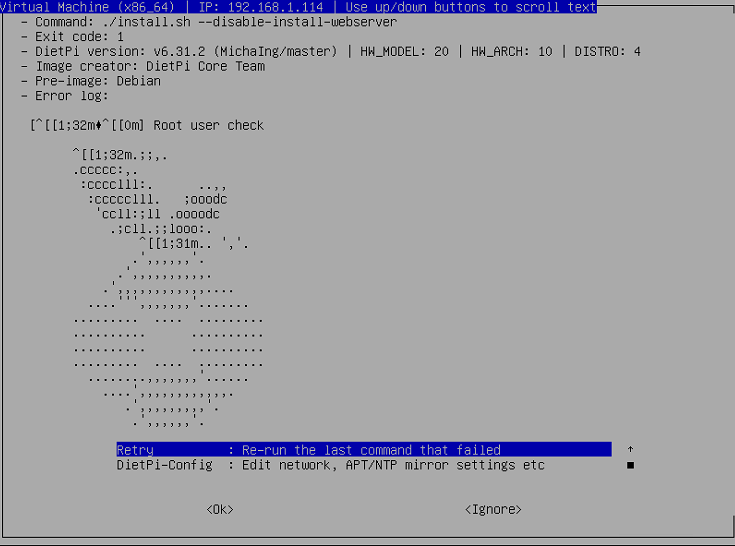Click 'Virtual Machine (x86_64)' in title bar
Image resolution: width=735 pixels, height=546 pixels.
[x=87, y=7]
